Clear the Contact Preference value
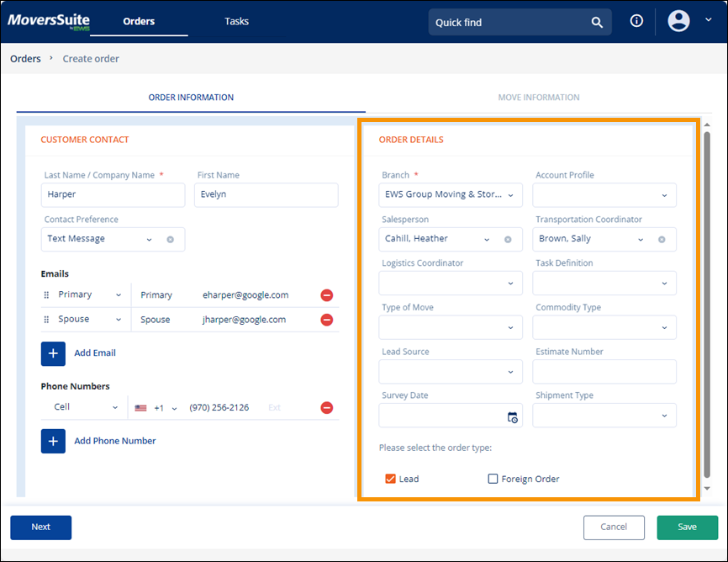This screenshot has height=562, width=728. pyautogui.click(x=170, y=239)
